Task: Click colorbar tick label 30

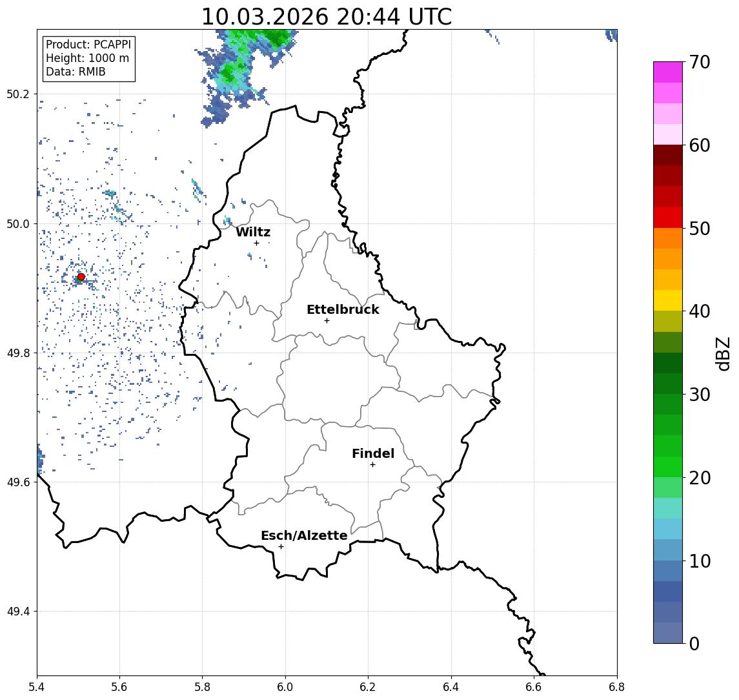Action: point(700,395)
